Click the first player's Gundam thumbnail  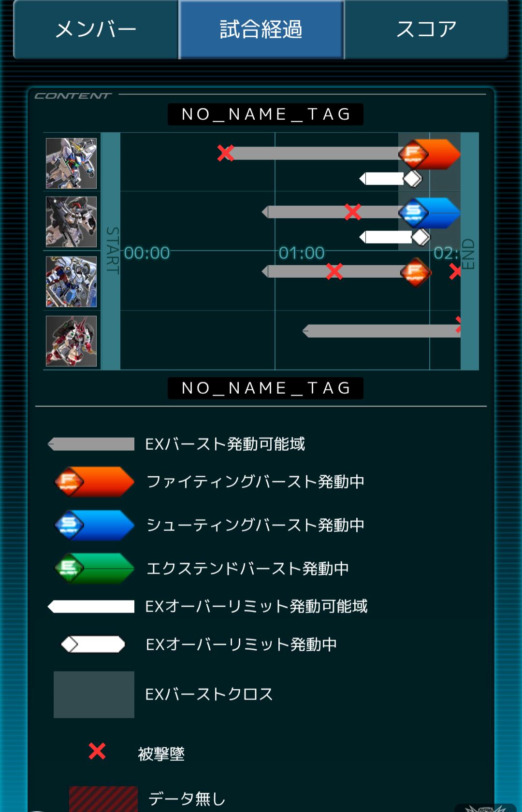click(71, 163)
